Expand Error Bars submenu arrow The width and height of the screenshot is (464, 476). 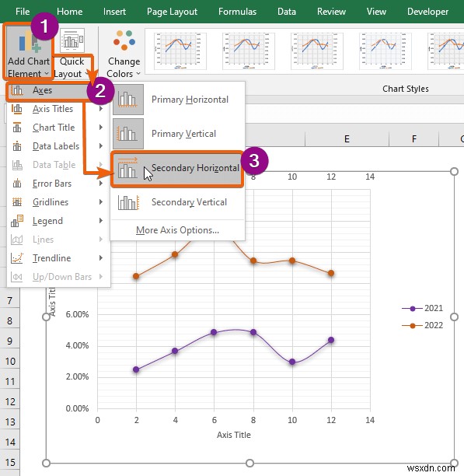tap(101, 184)
